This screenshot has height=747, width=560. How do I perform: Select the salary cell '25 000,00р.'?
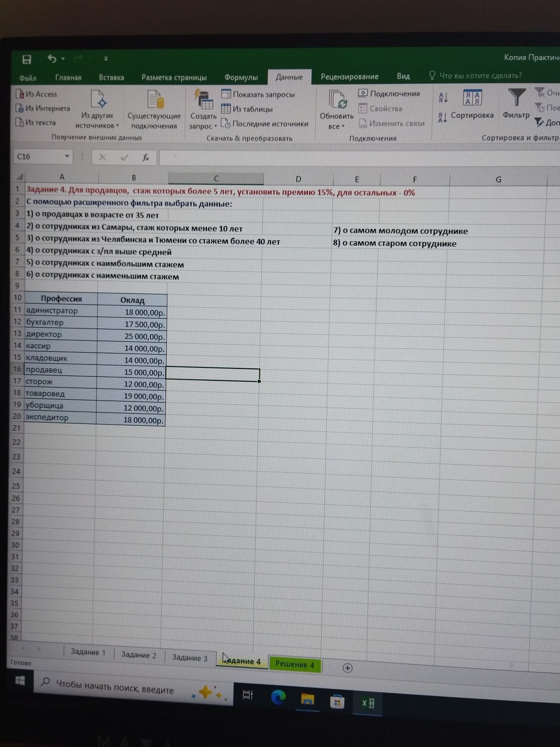click(x=131, y=336)
